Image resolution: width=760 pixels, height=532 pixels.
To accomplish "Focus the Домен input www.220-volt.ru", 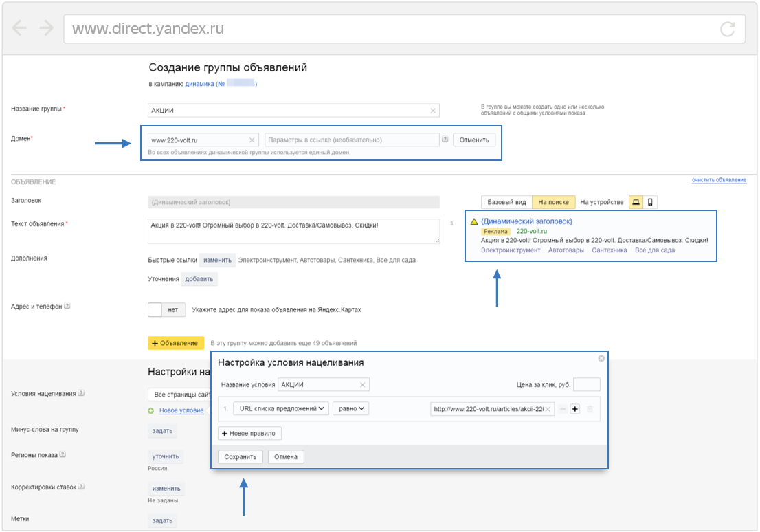I will tap(203, 140).
